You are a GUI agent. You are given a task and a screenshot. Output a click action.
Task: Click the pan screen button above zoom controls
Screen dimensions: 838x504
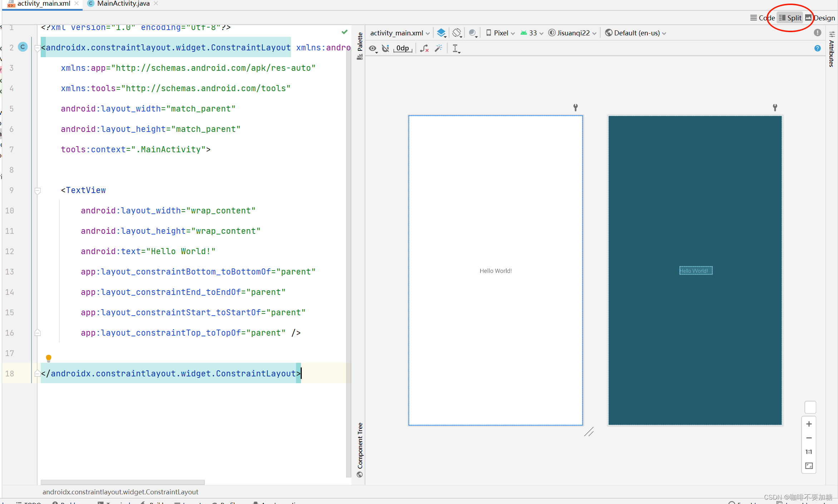(x=810, y=407)
